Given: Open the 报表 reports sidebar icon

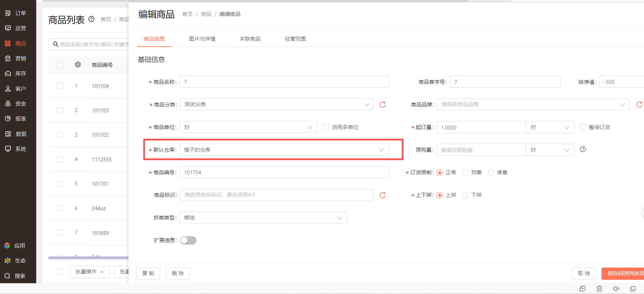Looking at the screenshot, I should point(8,119).
